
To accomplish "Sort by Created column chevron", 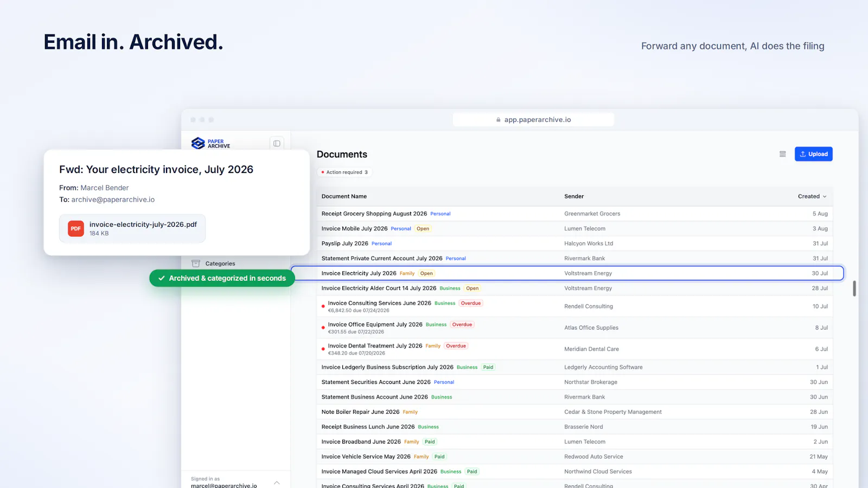I will 825,196.
